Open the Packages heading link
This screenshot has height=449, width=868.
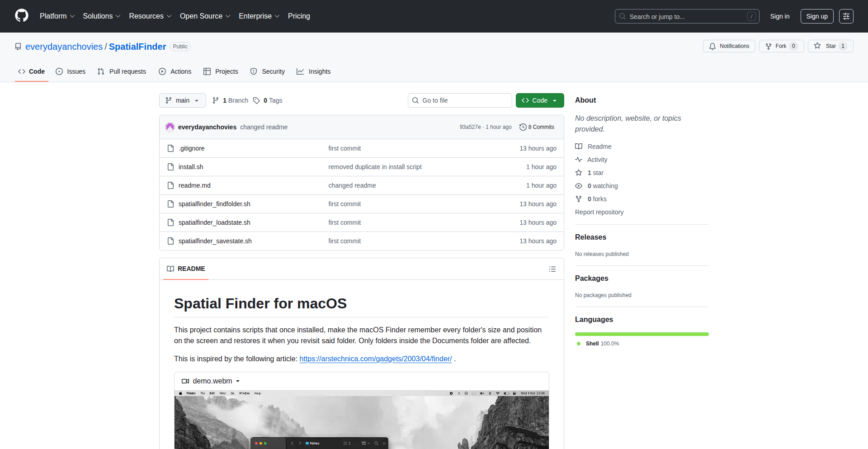coord(591,278)
